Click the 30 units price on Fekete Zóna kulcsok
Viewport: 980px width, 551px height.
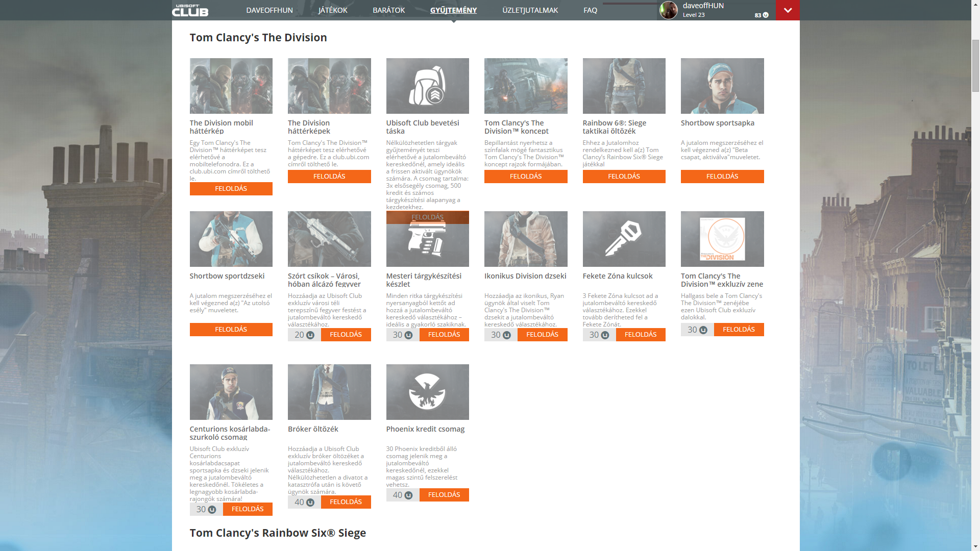[599, 335]
